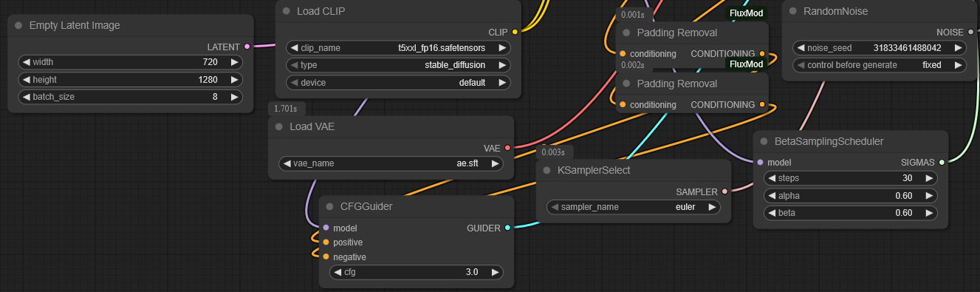
Task: Click the LATENT output connector dot
Action: (247, 46)
